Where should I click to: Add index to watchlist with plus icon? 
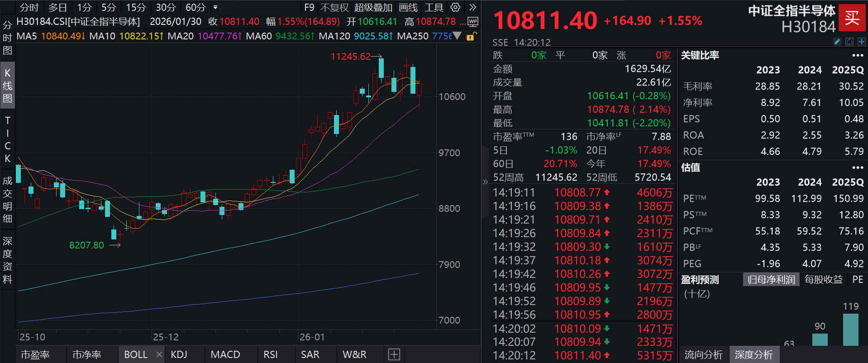tap(861, 42)
